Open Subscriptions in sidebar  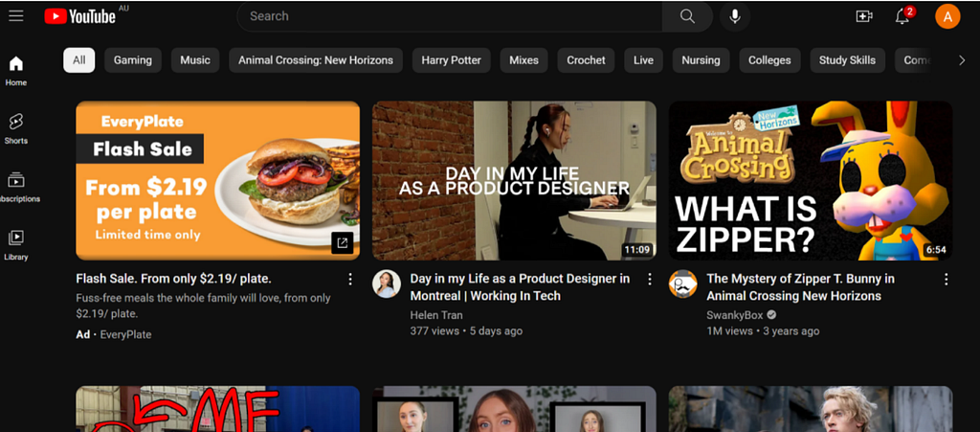tap(16, 186)
